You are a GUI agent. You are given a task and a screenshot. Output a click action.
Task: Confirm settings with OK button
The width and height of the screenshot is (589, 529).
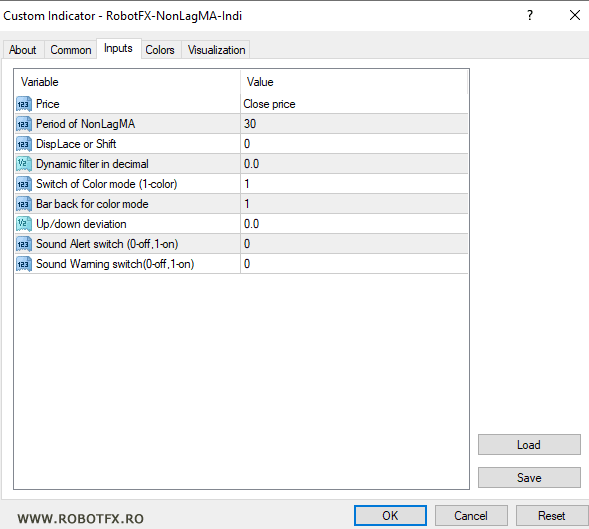point(390,515)
